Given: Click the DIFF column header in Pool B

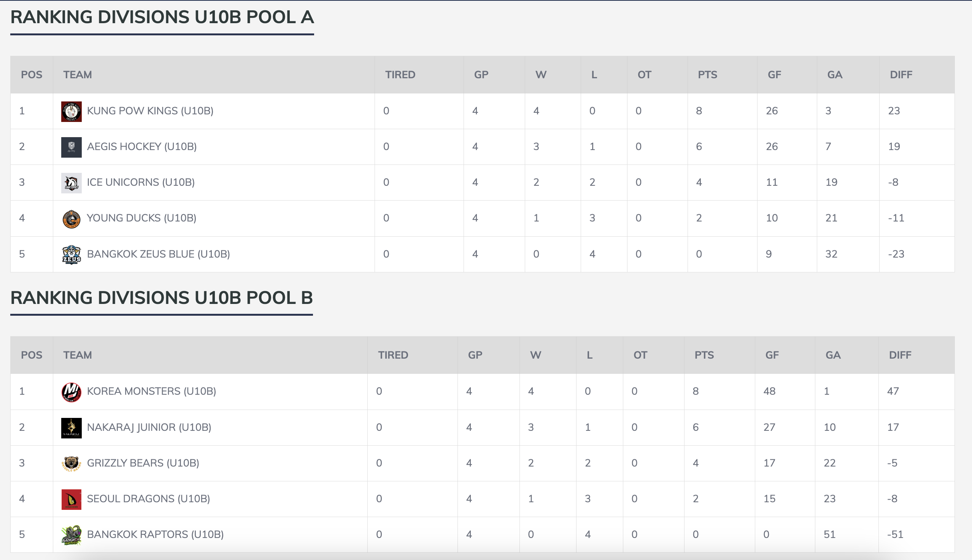Looking at the screenshot, I should tap(900, 355).
